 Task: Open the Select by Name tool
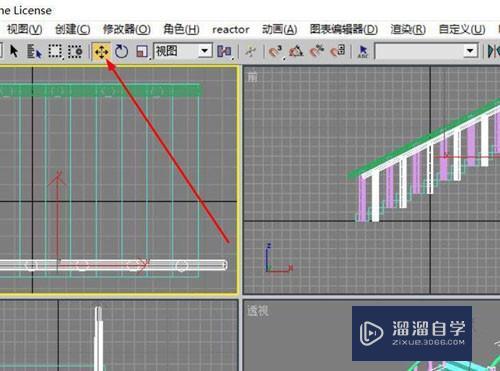(x=34, y=52)
